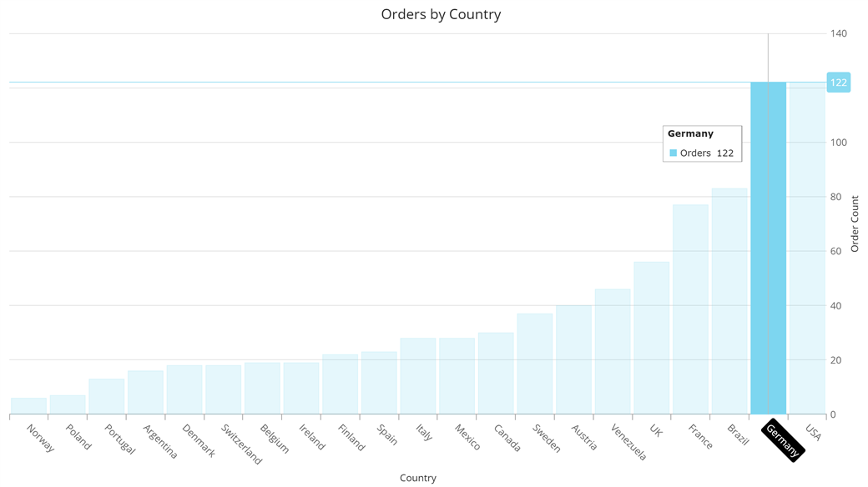
Task: Click the Norway bar
Action: [28, 406]
